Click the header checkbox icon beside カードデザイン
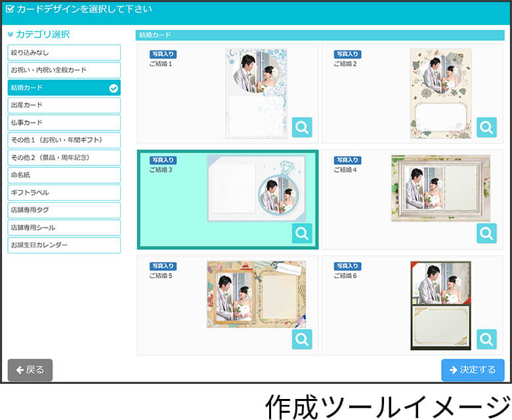The width and height of the screenshot is (512, 420). pyautogui.click(x=10, y=9)
